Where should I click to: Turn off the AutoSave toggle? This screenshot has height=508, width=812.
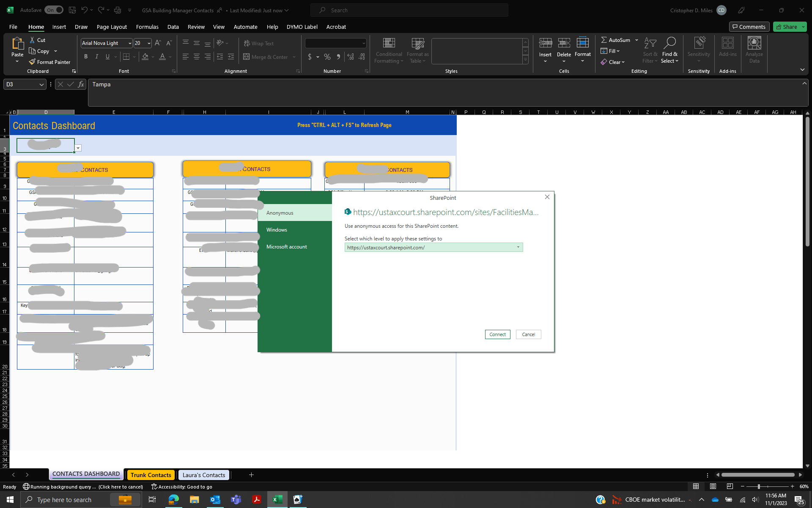[54, 10]
